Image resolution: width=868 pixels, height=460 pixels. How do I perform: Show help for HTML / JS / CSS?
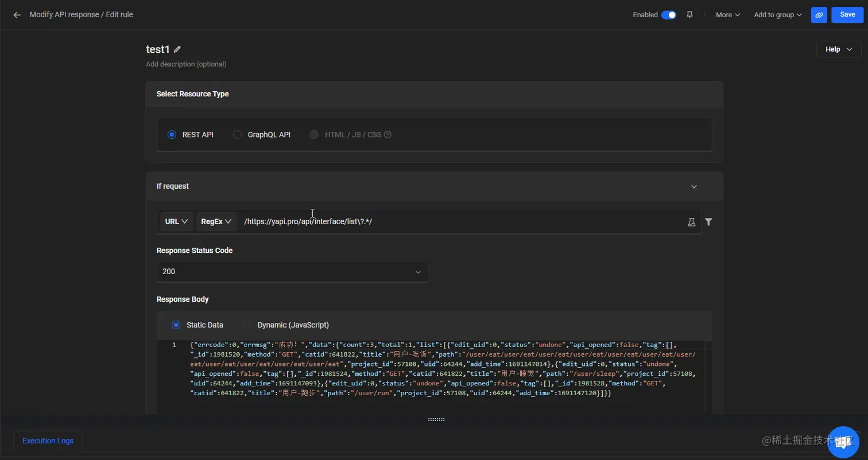pos(387,135)
